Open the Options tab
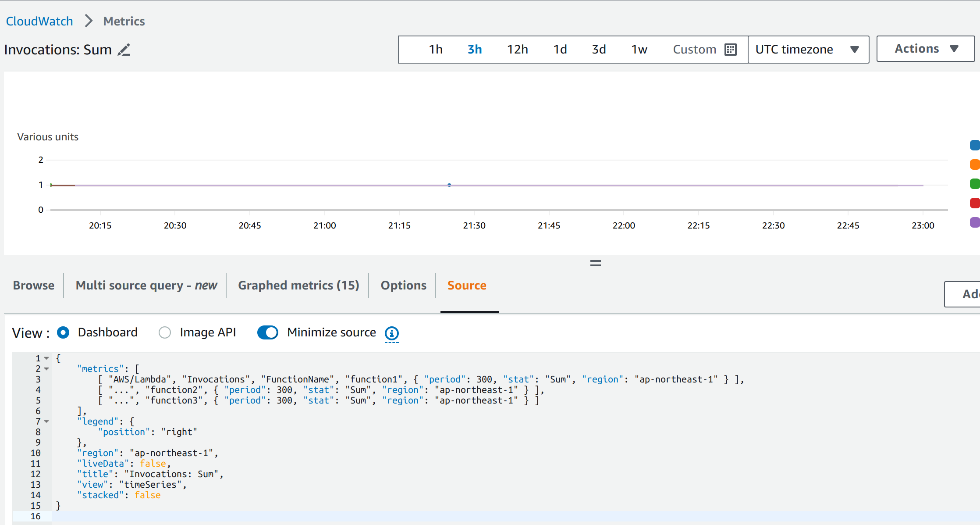The image size is (980, 525). pos(403,285)
